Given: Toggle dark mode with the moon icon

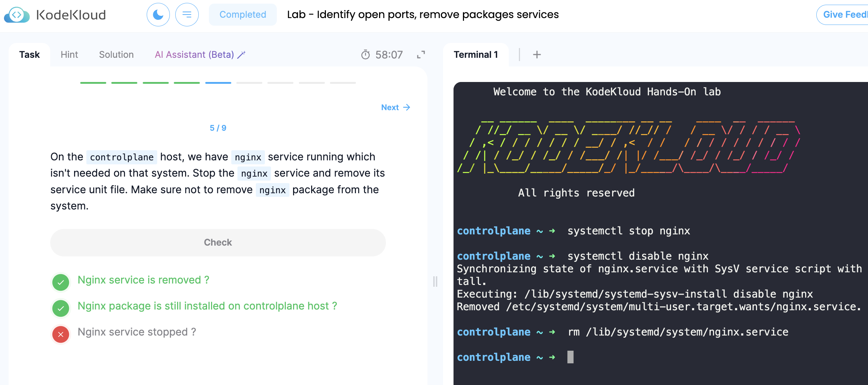Looking at the screenshot, I should click(158, 15).
